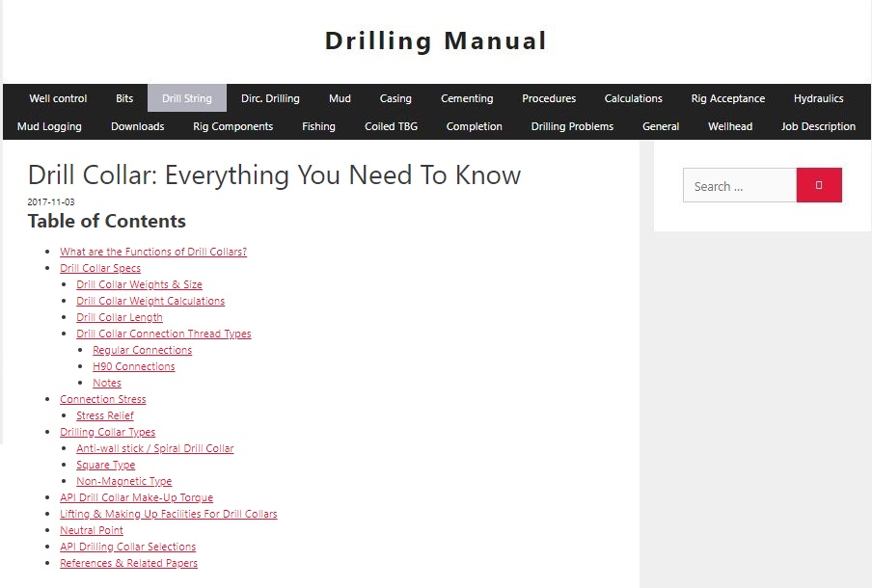Open the Non-Magnetic Type link
Image resolution: width=872 pixels, height=588 pixels.
pyautogui.click(x=124, y=481)
